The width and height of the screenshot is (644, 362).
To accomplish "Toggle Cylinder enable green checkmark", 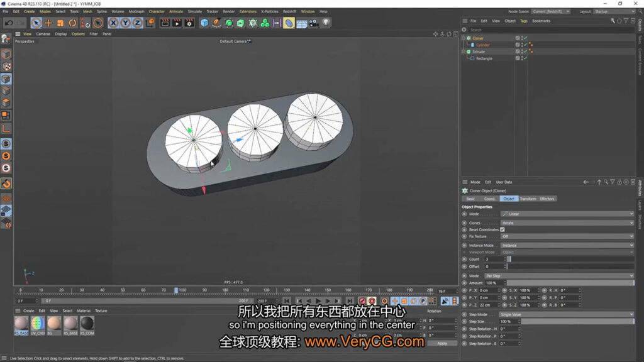I will click(525, 45).
